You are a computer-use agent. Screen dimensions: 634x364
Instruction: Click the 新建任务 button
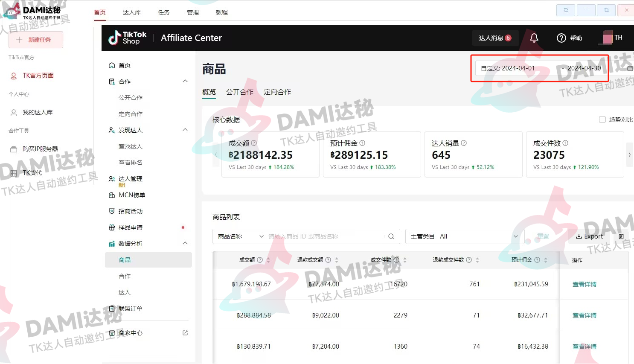(36, 40)
